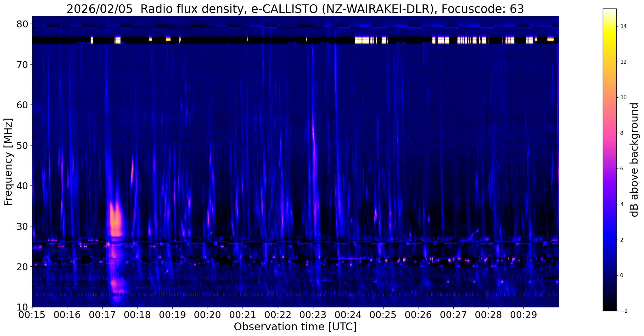This screenshot has width=644, height=336.
Task: Click the 30 MHz frequency tick label
Action: pos(22,226)
